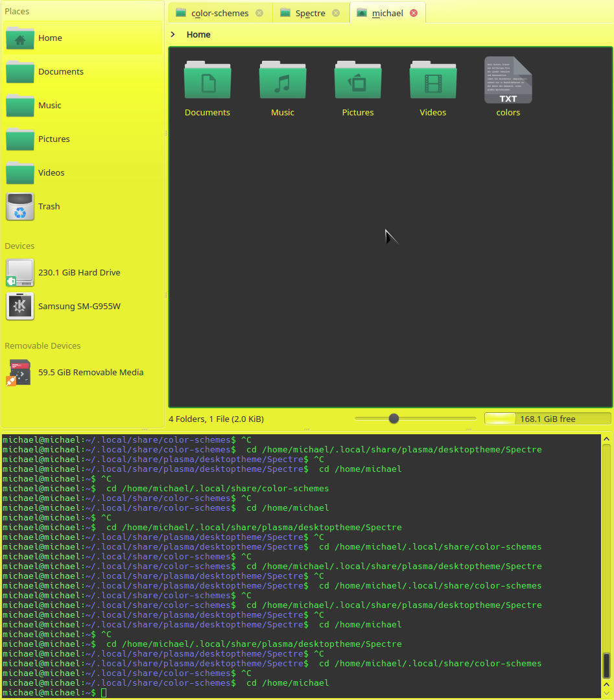Select the Samsung SM-G955W device

(x=82, y=306)
